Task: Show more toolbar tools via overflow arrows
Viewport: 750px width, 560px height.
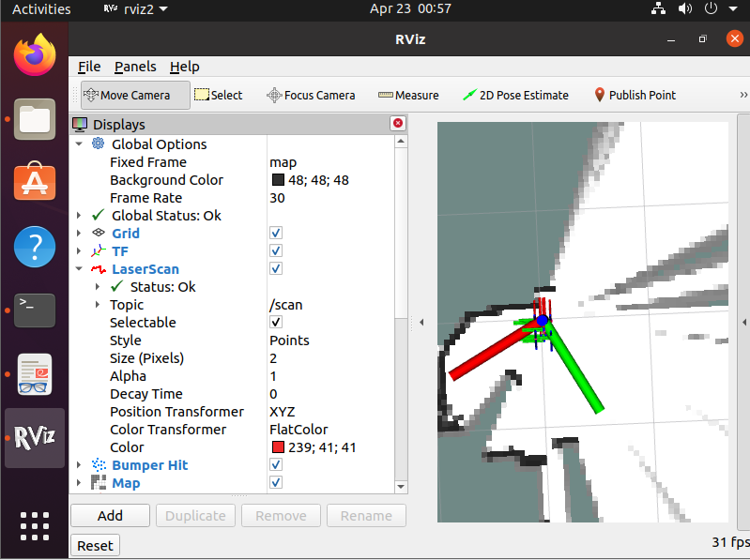Action: (x=743, y=95)
